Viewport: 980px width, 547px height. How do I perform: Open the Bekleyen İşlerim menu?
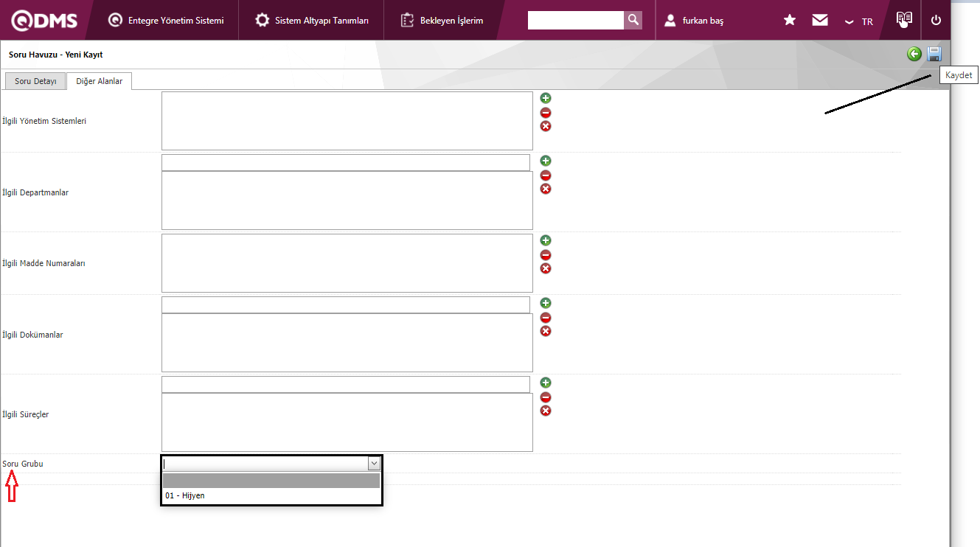[x=442, y=21]
